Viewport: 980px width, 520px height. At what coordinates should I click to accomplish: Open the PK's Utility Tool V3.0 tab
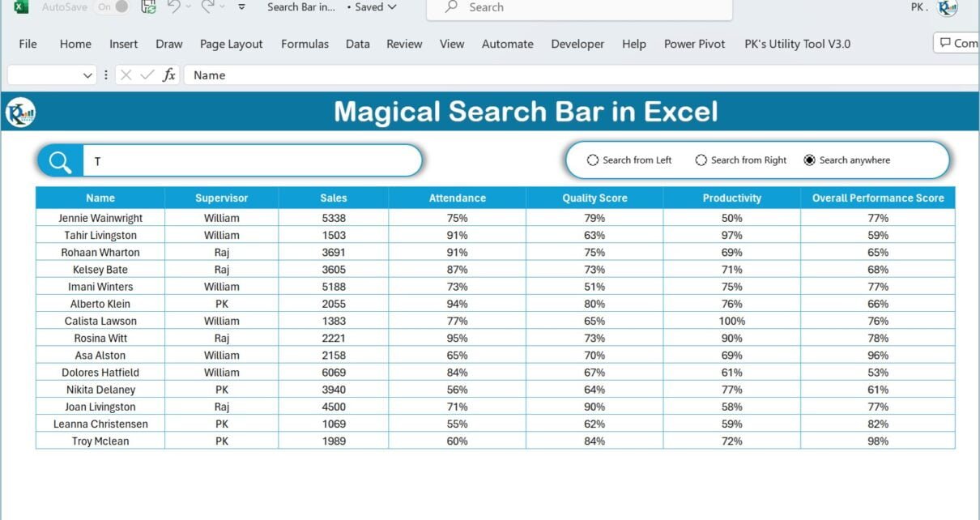(797, 44)
